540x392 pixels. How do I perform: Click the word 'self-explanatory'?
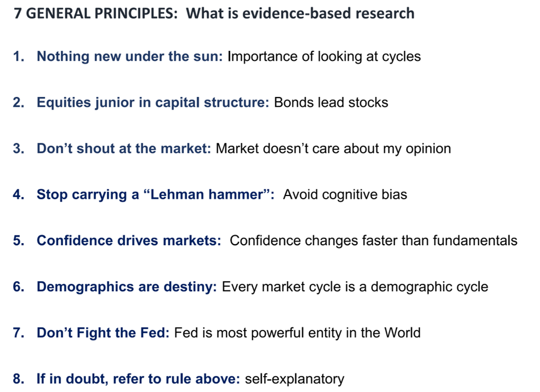[295, 379]
